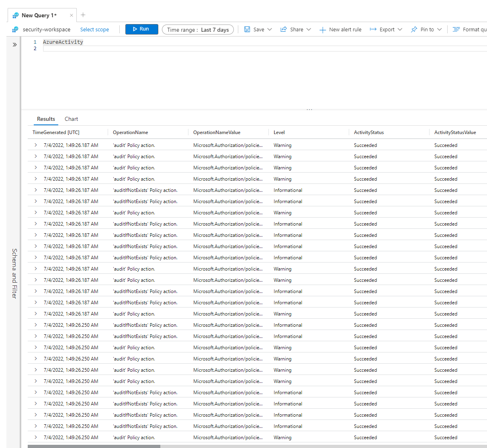
Task: Open a new query tab with the plus
Action: [x=83, y=14]
